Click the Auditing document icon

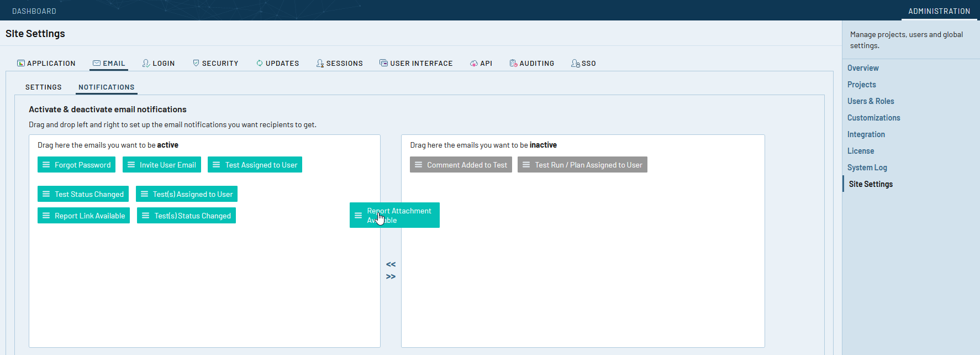[513, 64]
